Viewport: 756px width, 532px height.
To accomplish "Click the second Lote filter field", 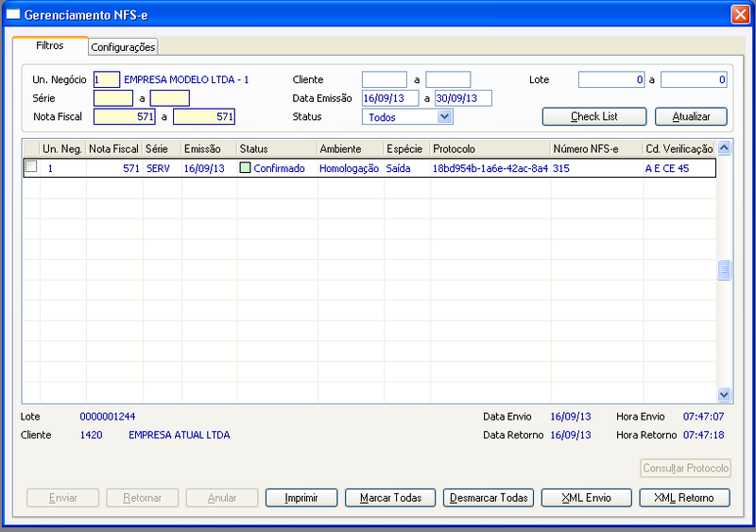I will pyautogui.click(x=694, y=79).
